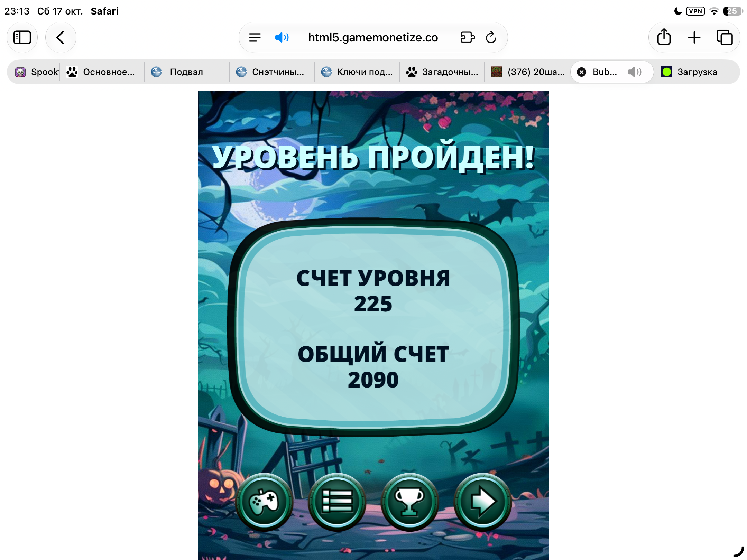Tap the 23:13 clock in status bar
The width and height of the screenshot is (747, 560).
[17, 11]
